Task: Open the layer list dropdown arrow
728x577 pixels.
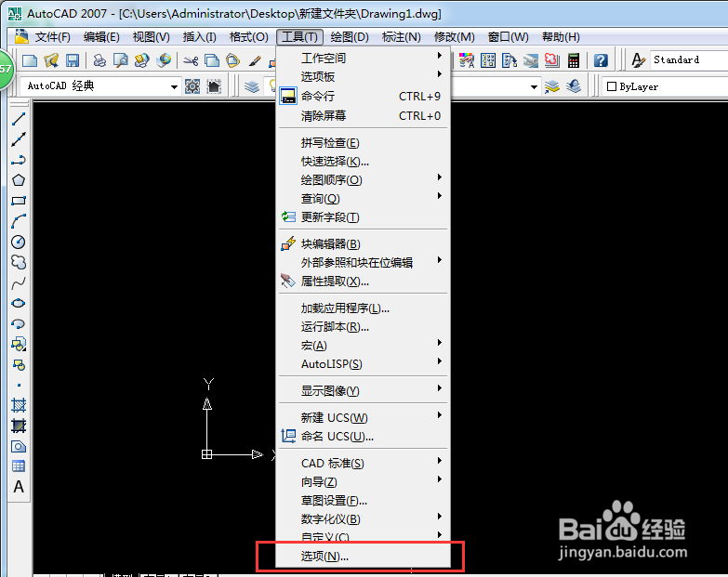Action: (x=534, y=86)
